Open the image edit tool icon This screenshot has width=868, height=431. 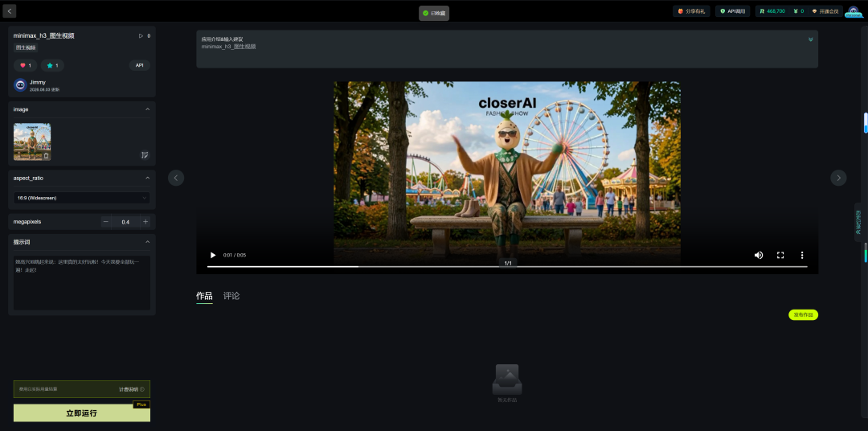[x=145, y=155]
